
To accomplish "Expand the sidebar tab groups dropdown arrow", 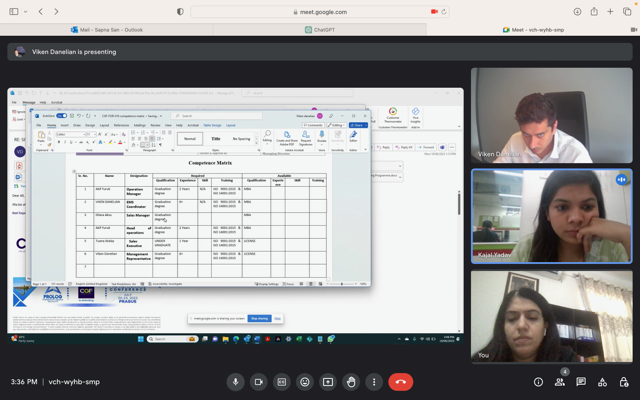I will [25, 11].
